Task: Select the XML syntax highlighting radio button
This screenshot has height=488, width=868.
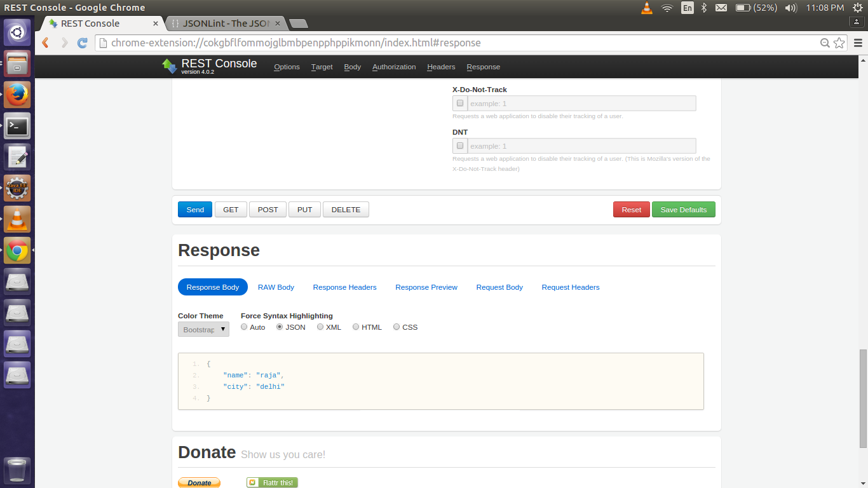Action: point(320,327)
